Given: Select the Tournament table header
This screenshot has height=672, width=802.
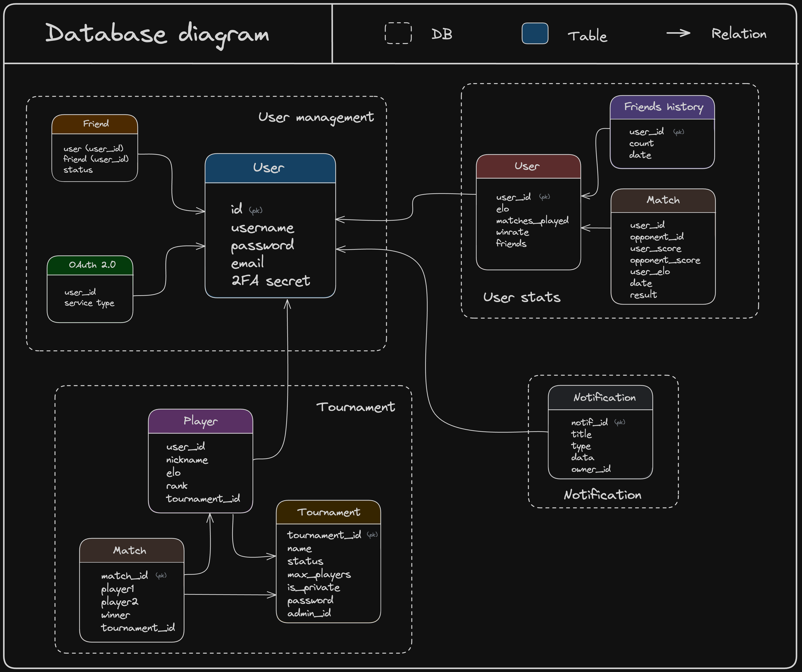Looking at the screenshot, I should pos(328,512).
